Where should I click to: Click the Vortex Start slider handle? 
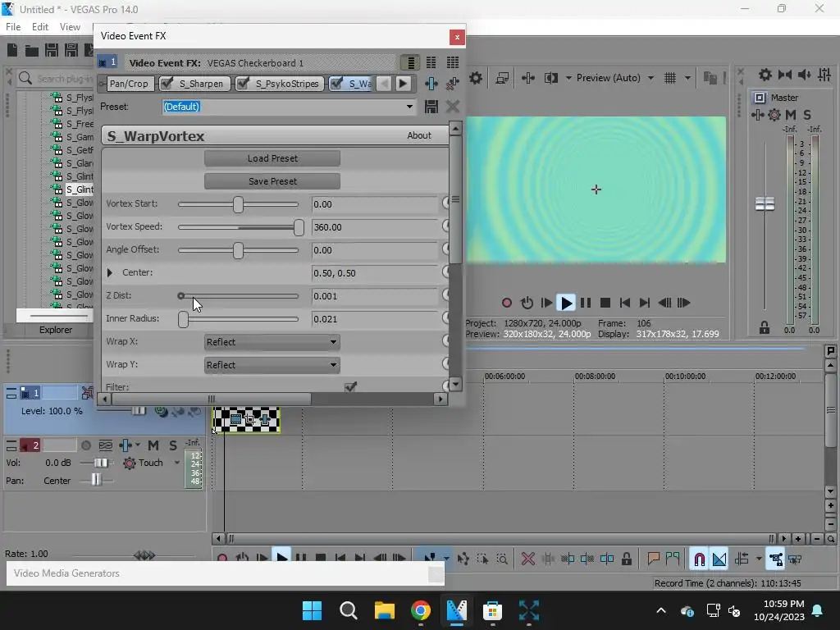point(239,204)
